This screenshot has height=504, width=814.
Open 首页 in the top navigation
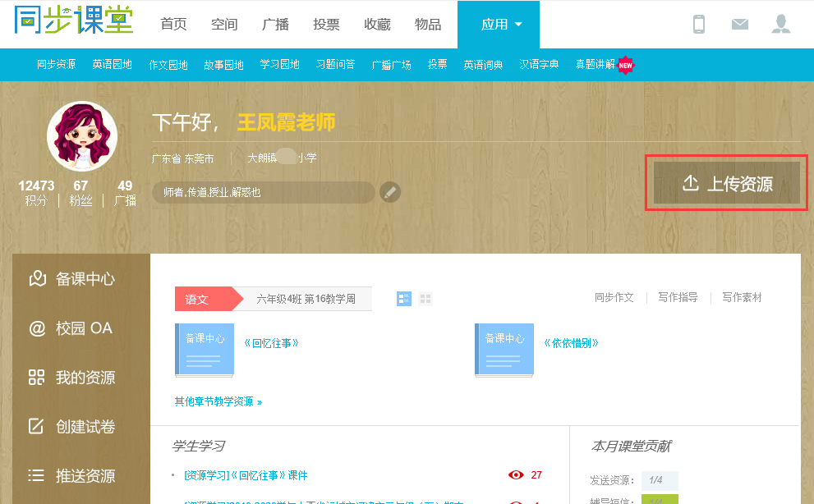pos(173,25)
